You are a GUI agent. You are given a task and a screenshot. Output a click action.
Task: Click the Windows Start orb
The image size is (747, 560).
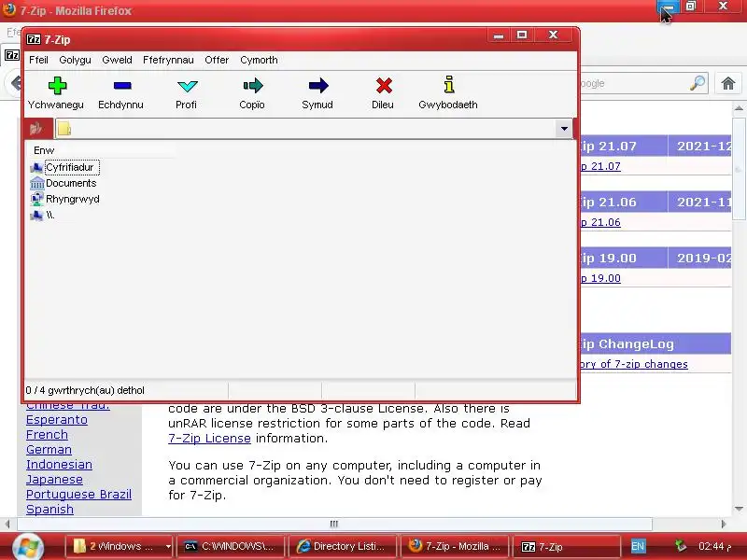coord(29,546)
